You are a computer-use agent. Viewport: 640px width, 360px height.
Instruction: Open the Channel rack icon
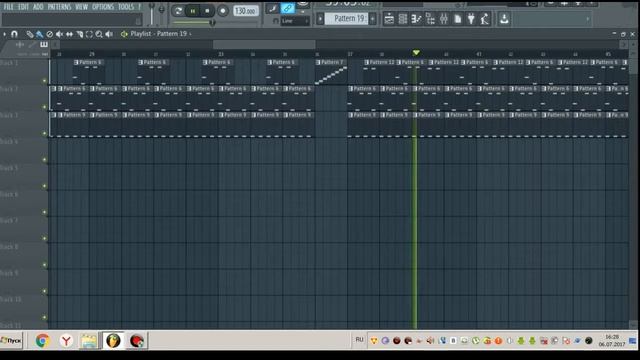tap(402, 19)
